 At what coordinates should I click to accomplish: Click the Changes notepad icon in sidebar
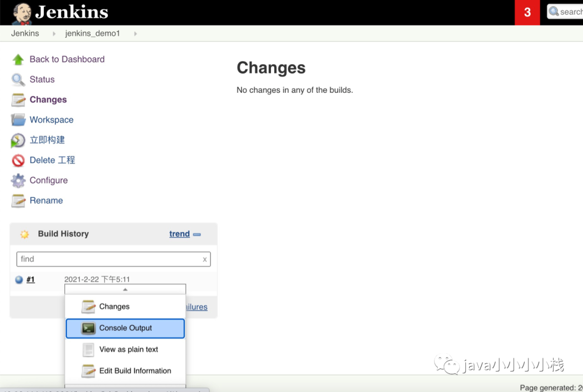18,100
